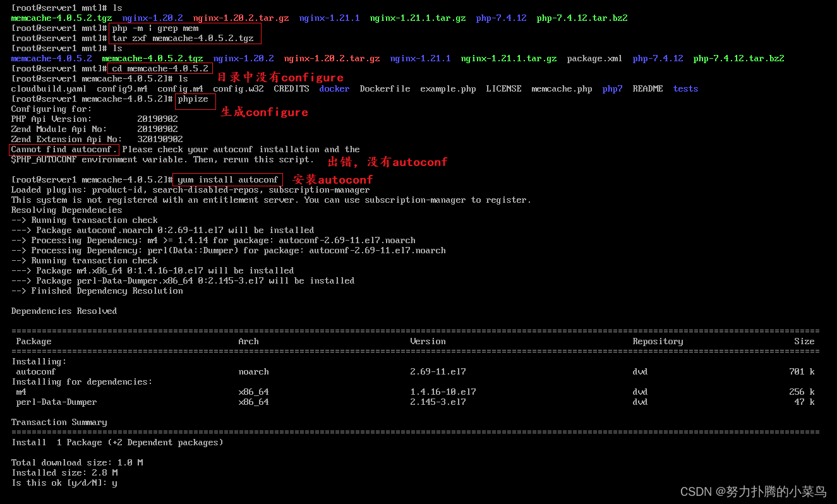
Task: Click 'Install 1 Package (+2 Dependent packages)' line
Action: [x=117, y=443]
